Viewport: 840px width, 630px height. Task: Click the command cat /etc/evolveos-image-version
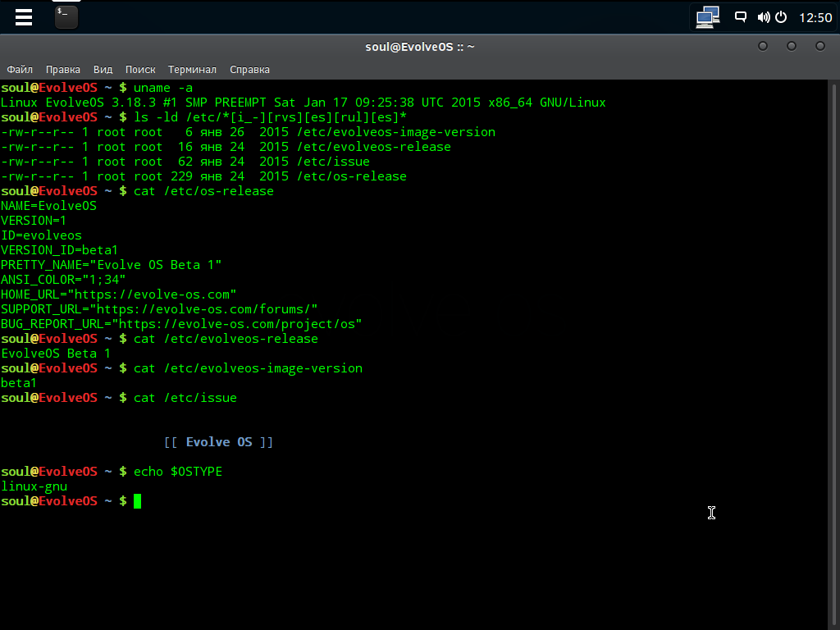pyautogui.click(x=248, y=368)
